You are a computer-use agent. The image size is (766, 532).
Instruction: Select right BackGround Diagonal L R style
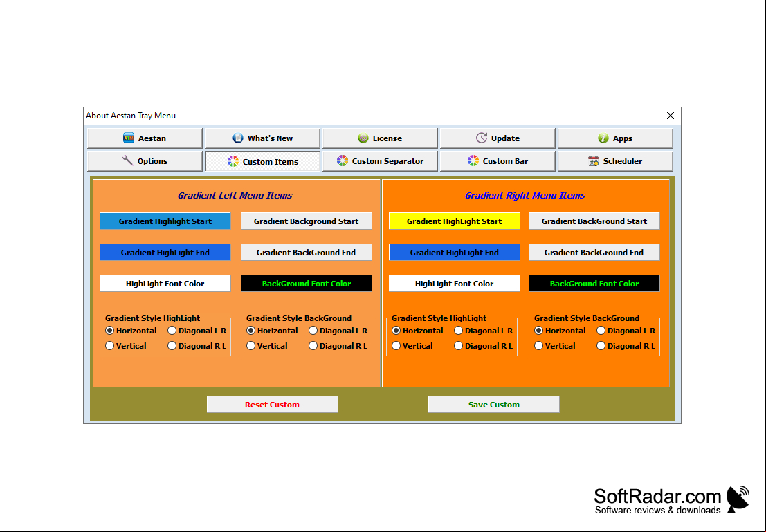click(626, 331)
